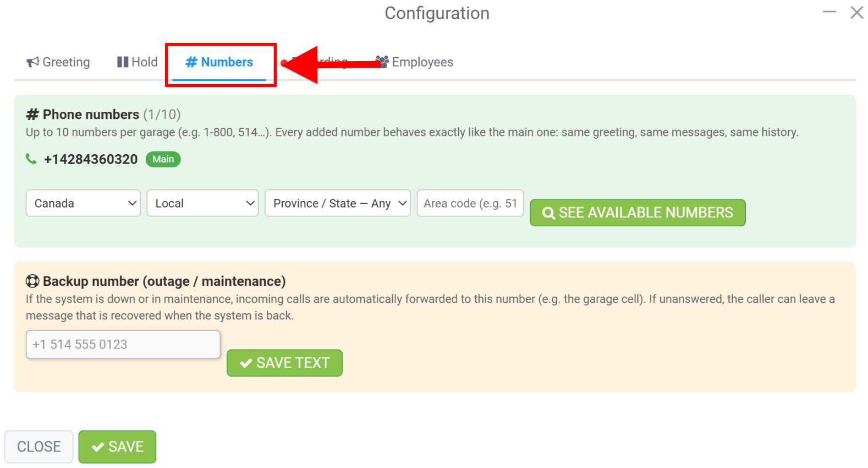
Task: Switch to the Hold tab
Action: [138, 62]
